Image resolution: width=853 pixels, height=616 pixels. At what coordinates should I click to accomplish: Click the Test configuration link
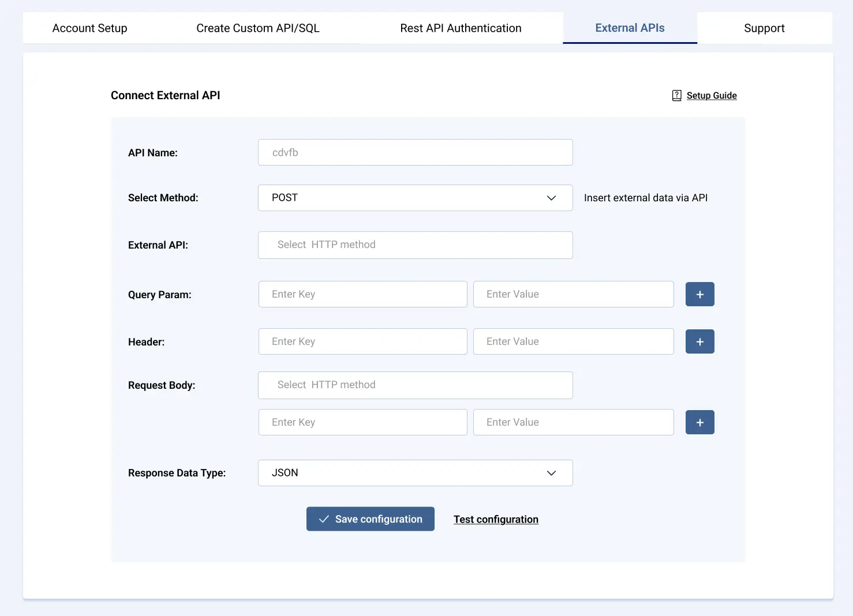click(x=496, y=519)
